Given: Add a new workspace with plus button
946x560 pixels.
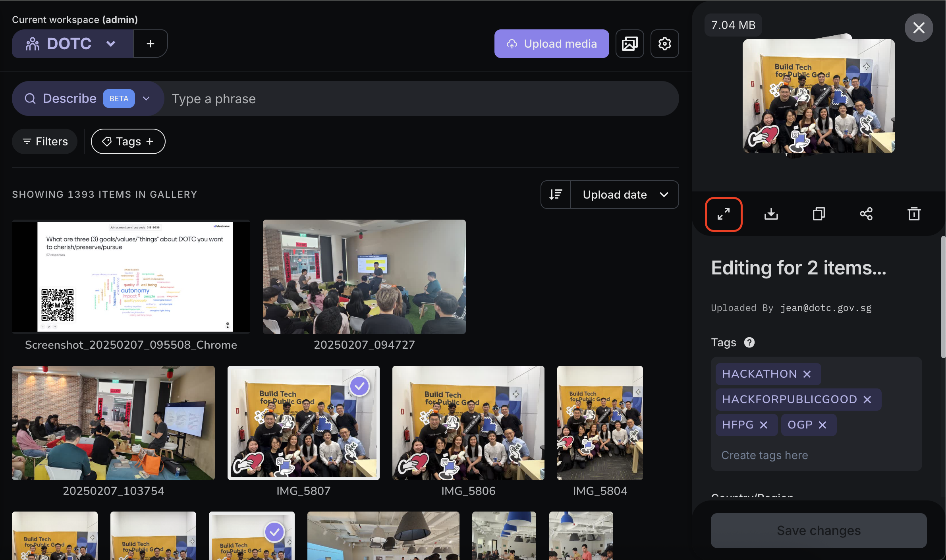Looking at the screenshot, I should point(150,44).
